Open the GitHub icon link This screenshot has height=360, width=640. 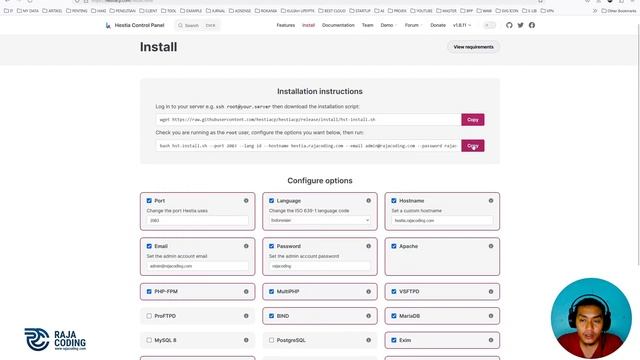509,25
